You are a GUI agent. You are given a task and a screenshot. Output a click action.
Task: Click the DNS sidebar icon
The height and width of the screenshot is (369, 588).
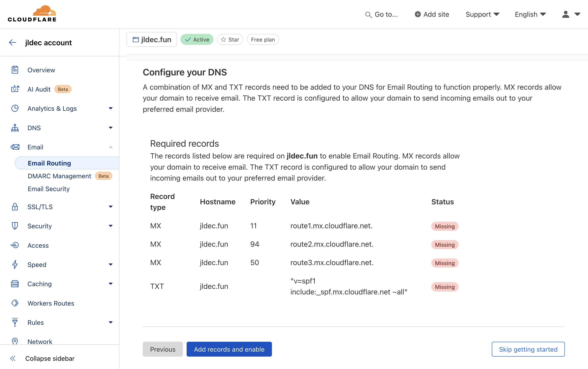(15, 127)
